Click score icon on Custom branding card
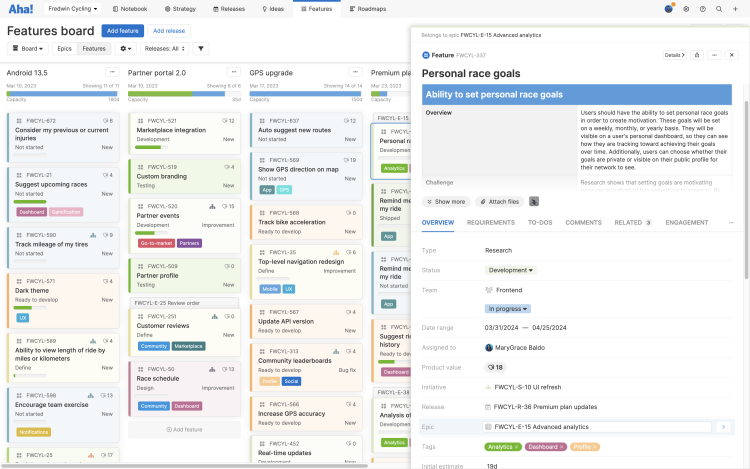Screen dimensions: 750x469 coord(229,167)
